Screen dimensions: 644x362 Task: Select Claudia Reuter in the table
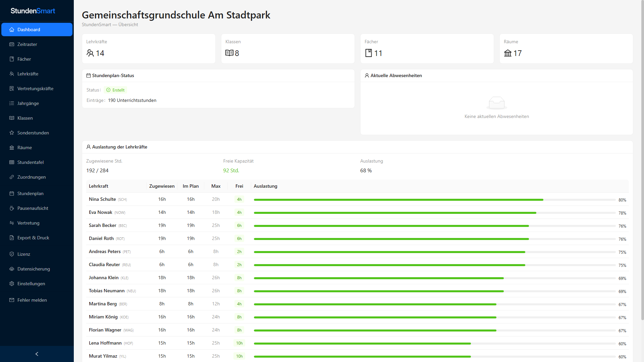click(x=104, y=264)
